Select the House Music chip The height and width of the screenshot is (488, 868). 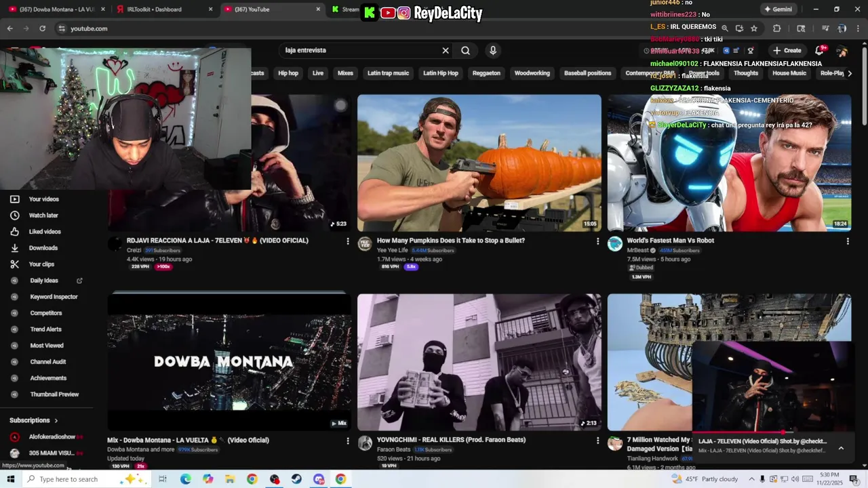[789, 73]
